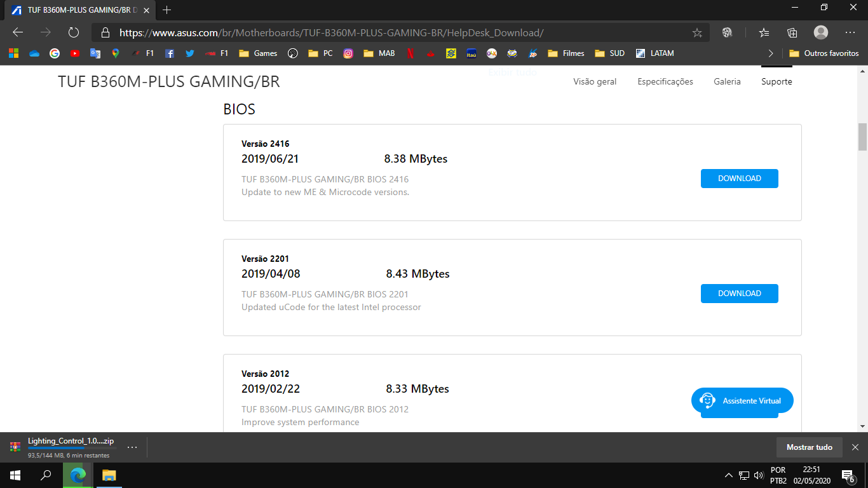Click the TUF B360M-PLUS GAMING/BR page title
The height and width of the screenshot is (488, 868).
168,81
